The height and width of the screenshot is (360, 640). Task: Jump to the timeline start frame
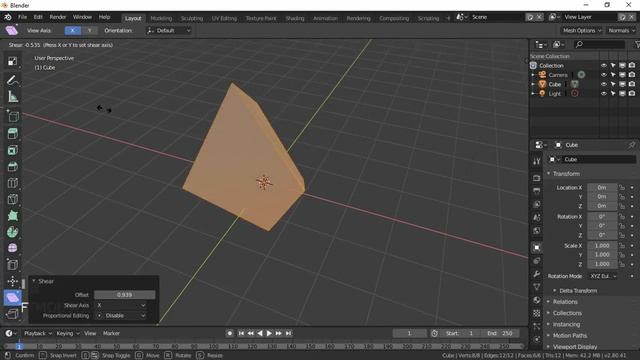241,333
